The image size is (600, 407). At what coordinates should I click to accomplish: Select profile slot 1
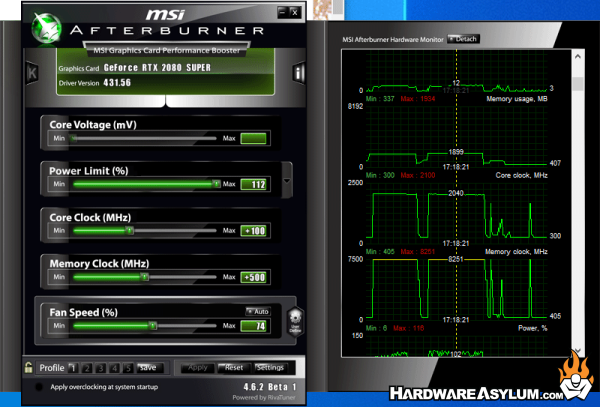coord(73,368)
